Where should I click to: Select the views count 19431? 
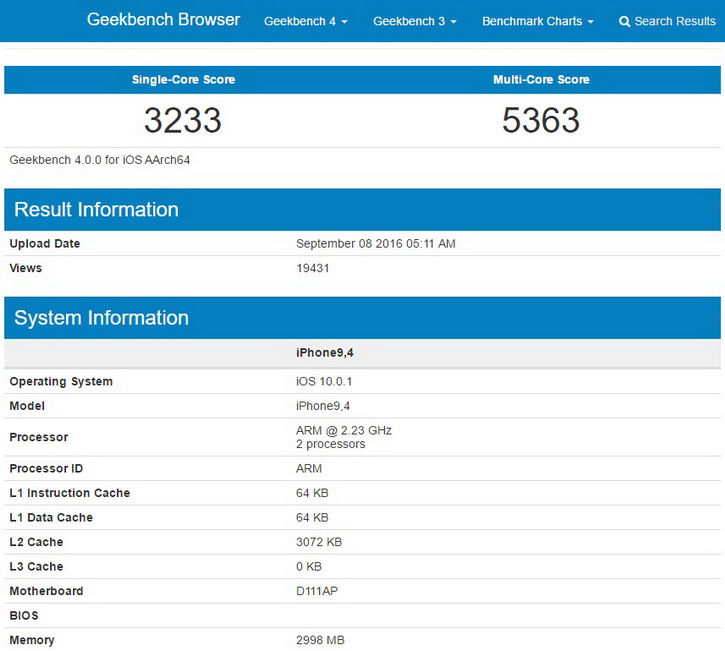tap(313, 268)
